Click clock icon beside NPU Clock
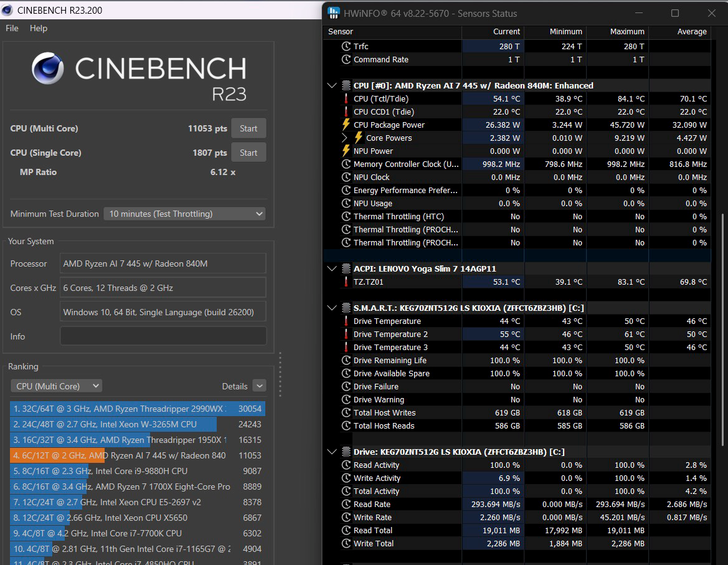 (x=346, y=178)
